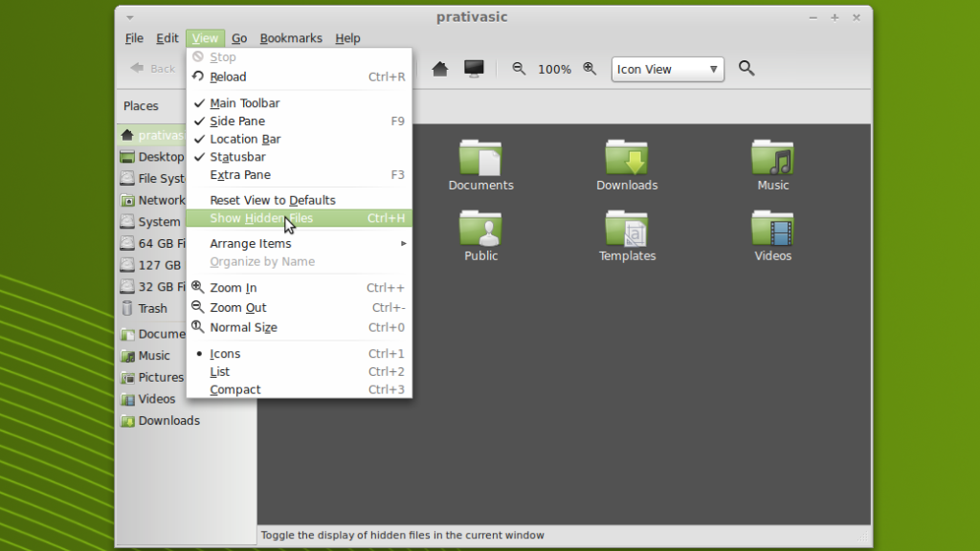
Task: Click the 100% zoom level label
Action: 554,69
